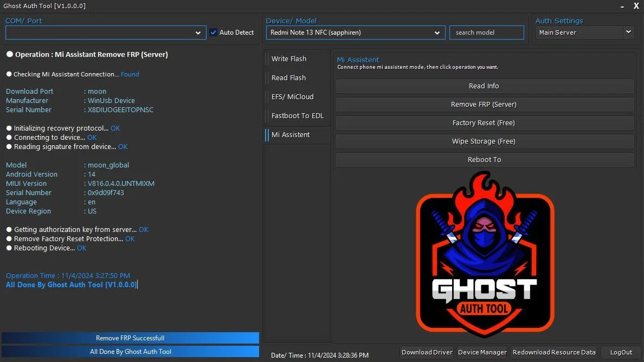Click the LogOut button
This screenshot has height=362, width=644.
[x=621, y=352]
